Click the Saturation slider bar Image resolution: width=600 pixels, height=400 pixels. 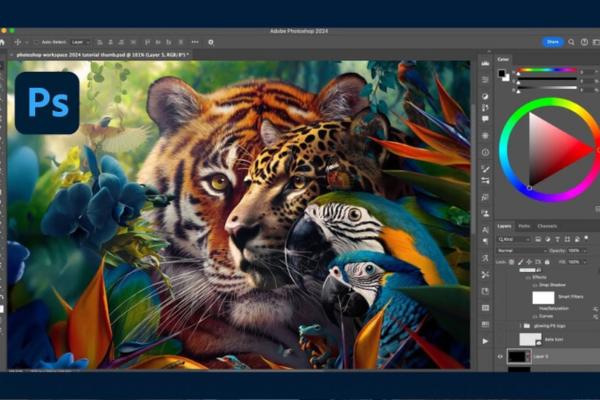(547, 79)
